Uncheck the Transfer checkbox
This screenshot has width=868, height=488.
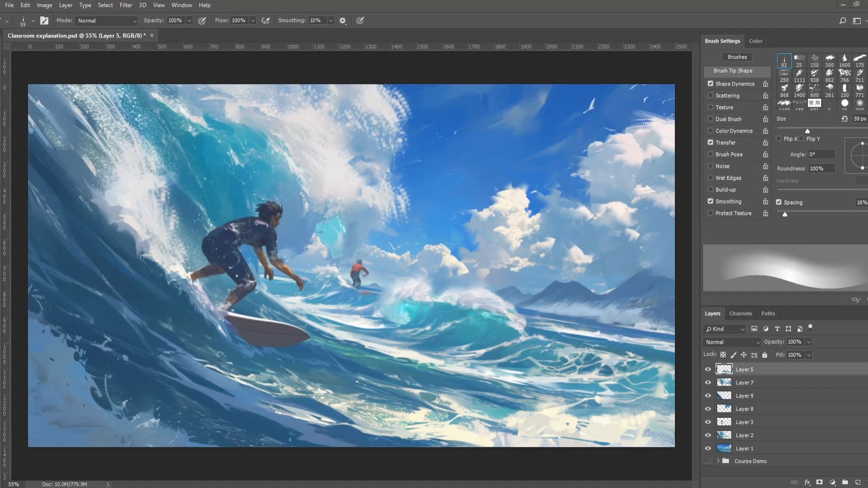pyautogui.click(x=710, y=142)
